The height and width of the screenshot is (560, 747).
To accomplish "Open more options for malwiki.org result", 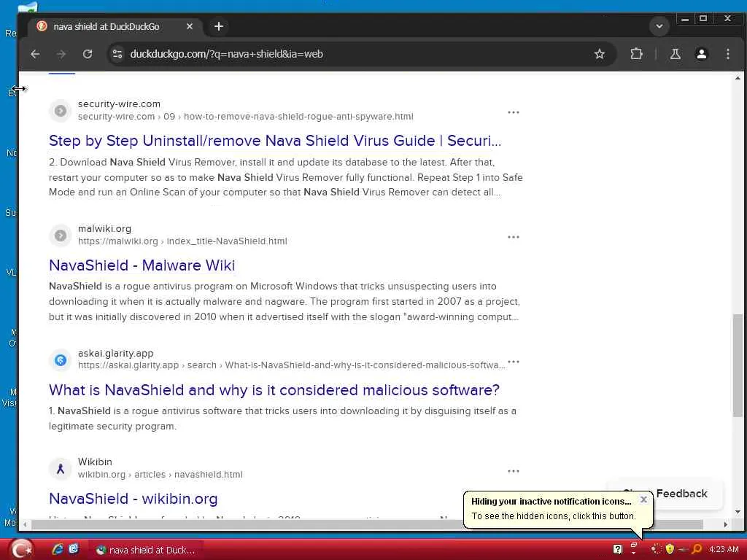I will (513, 237).
